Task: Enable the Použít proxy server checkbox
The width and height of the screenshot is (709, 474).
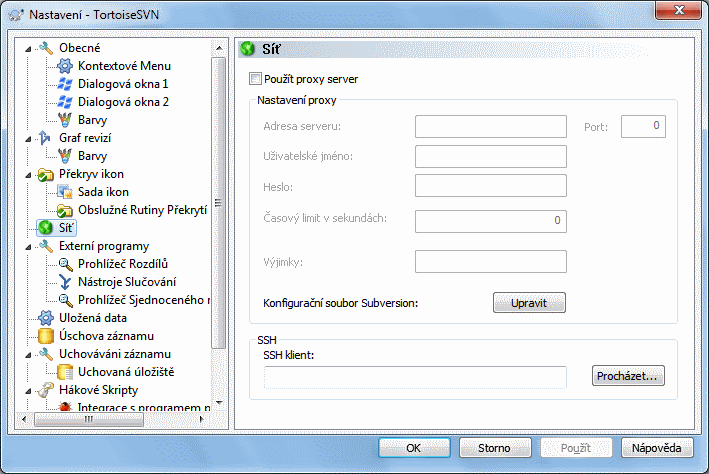Action: pyautogui.click(x=255, y=79)
